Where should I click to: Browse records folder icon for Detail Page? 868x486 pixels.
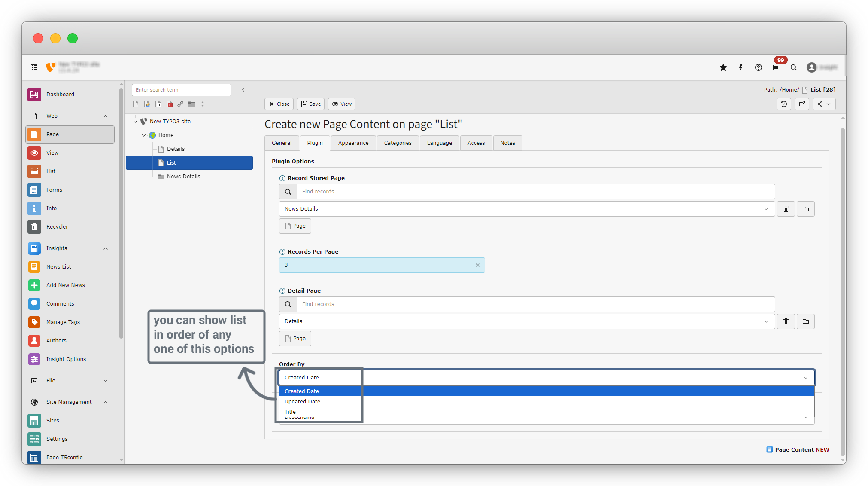pyautogui.click(x=806, y=321)
